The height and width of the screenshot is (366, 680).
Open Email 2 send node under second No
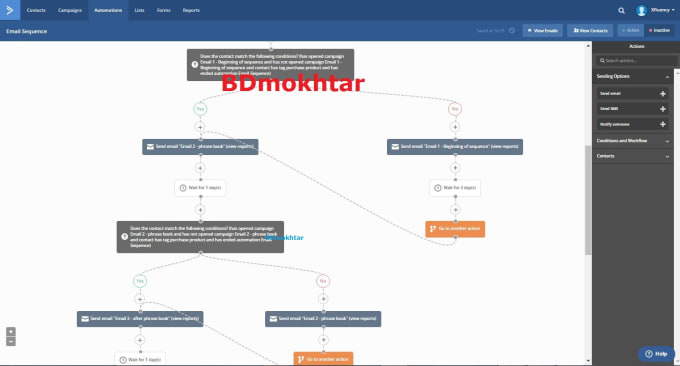point(323,319)
